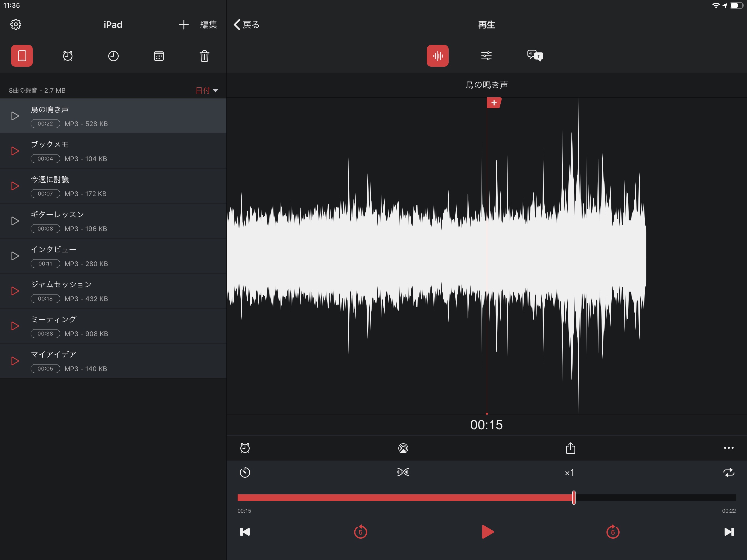Check the battery indicator in status bar

click(737, 5)
